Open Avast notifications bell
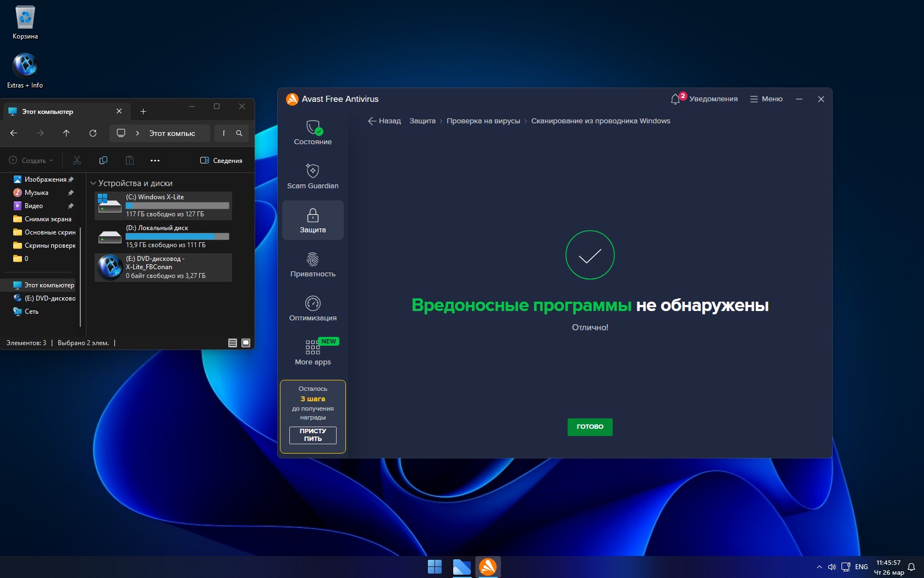 pos(676,99)
